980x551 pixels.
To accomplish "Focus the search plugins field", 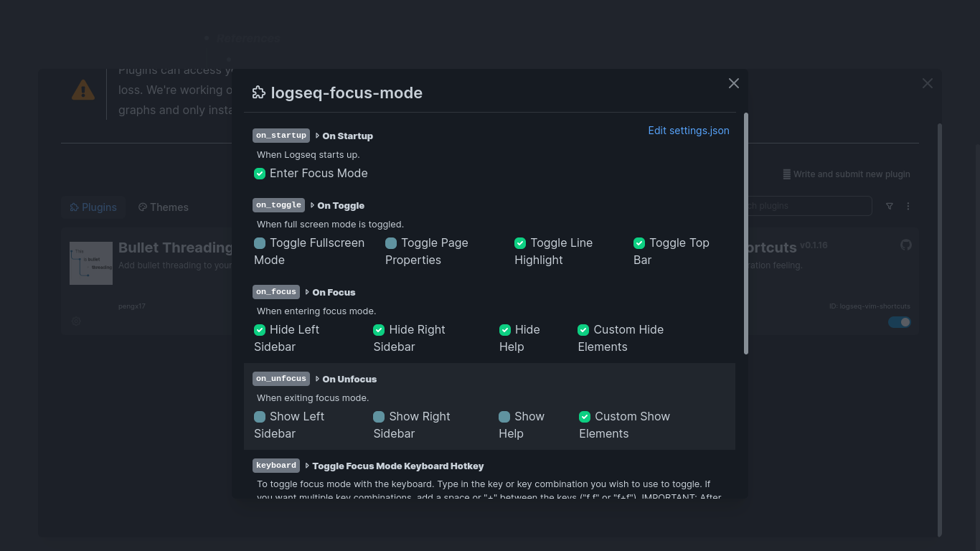I will pos(809,206).
